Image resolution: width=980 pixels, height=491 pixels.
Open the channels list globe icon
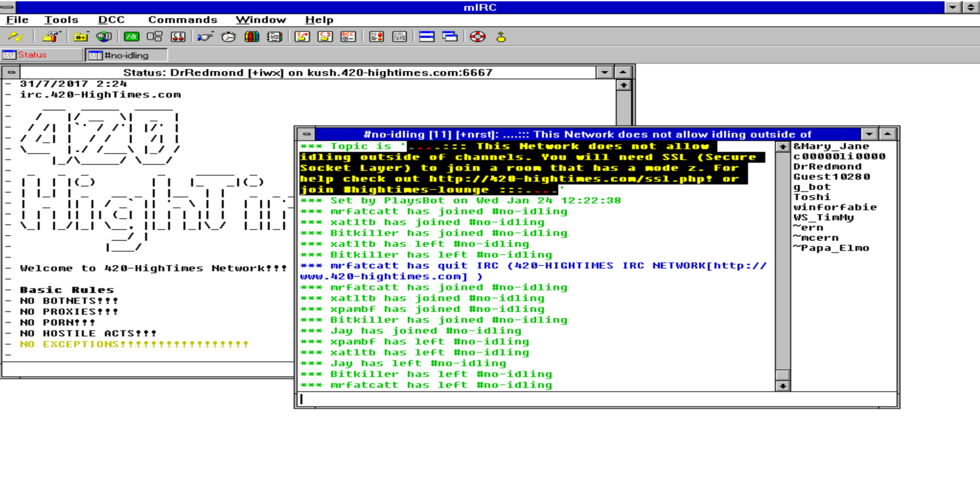104,37
